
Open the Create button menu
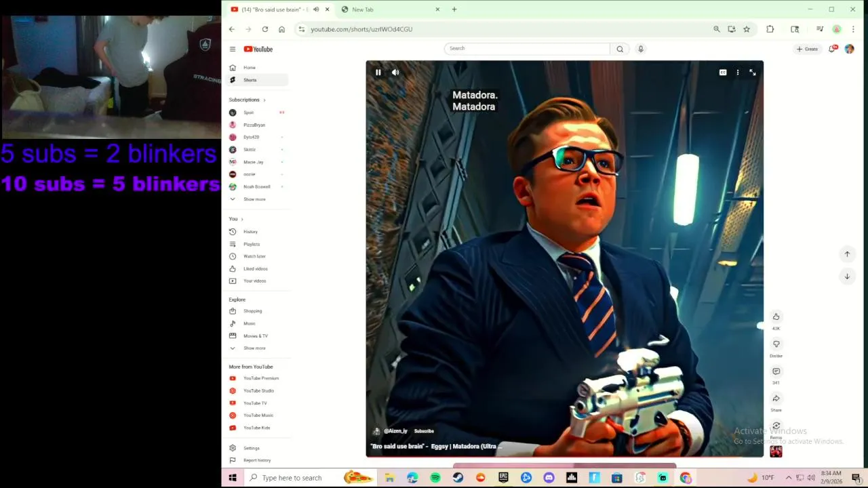coord(807,49)
